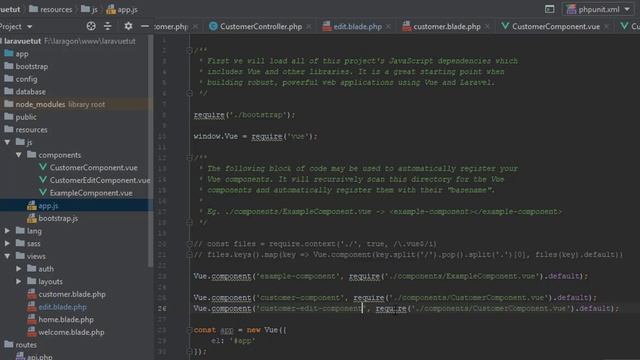Click resources in the breadcrumb path
The image size is (640, 360).
51,9
